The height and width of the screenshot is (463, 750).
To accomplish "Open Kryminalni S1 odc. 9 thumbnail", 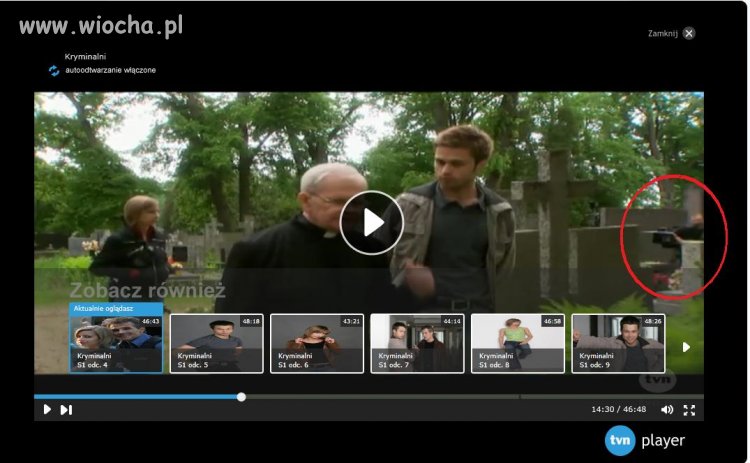I will [618, 343].
